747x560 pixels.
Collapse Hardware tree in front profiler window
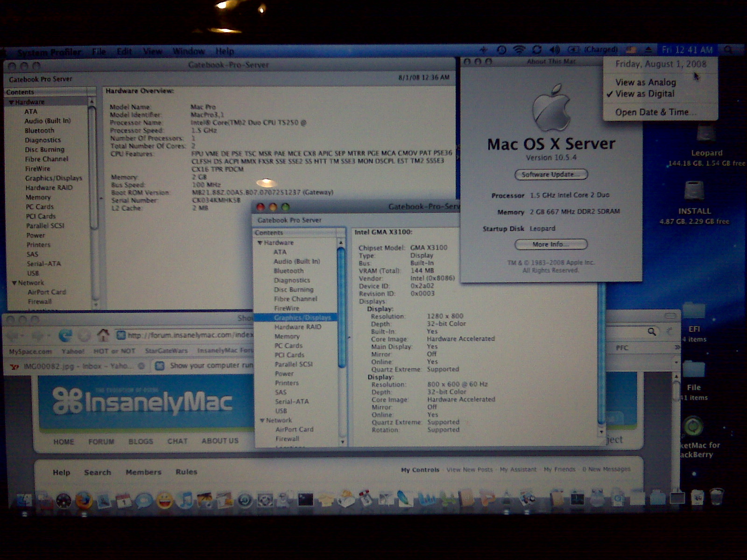[x=260, y=243]
